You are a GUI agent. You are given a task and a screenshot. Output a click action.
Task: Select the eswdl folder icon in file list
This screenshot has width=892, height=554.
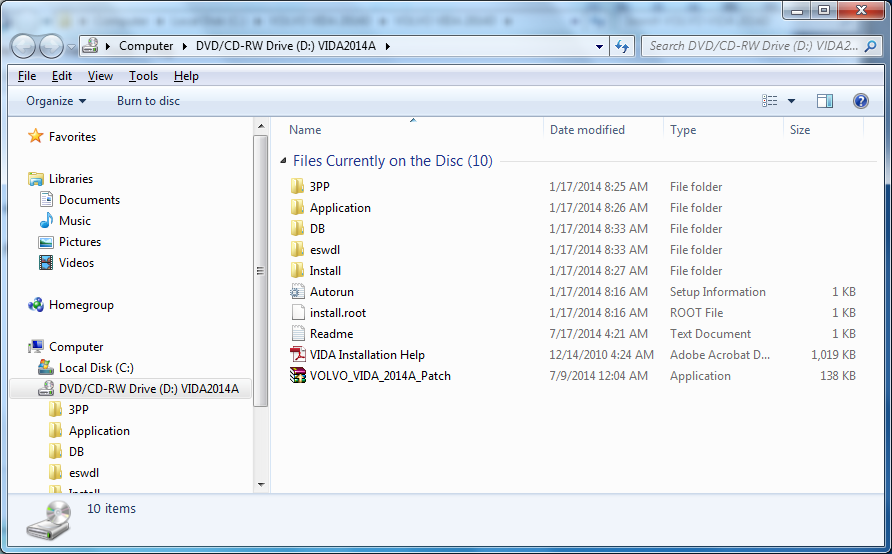298,250
